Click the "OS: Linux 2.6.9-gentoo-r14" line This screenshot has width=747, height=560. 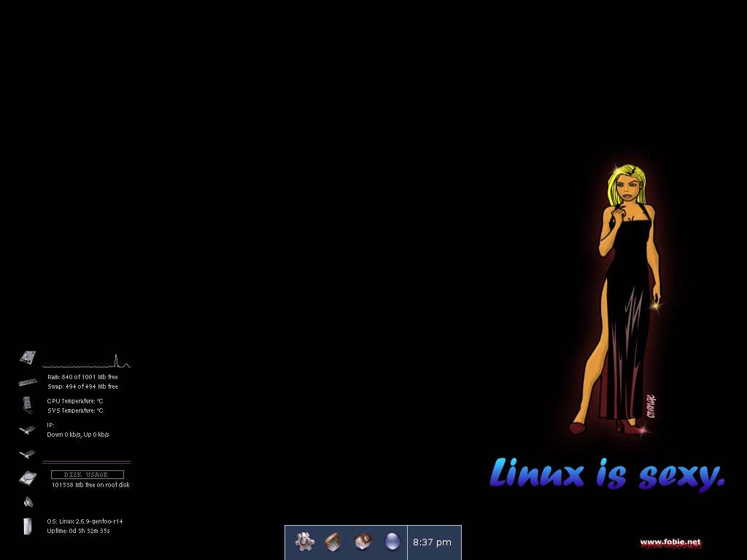tap(85, 521)
